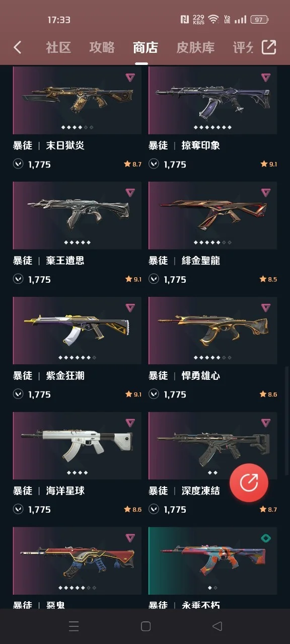Switch to the 社区 tab
The width and height of the screenshot is (290, 644).
[x=58, y=48]
